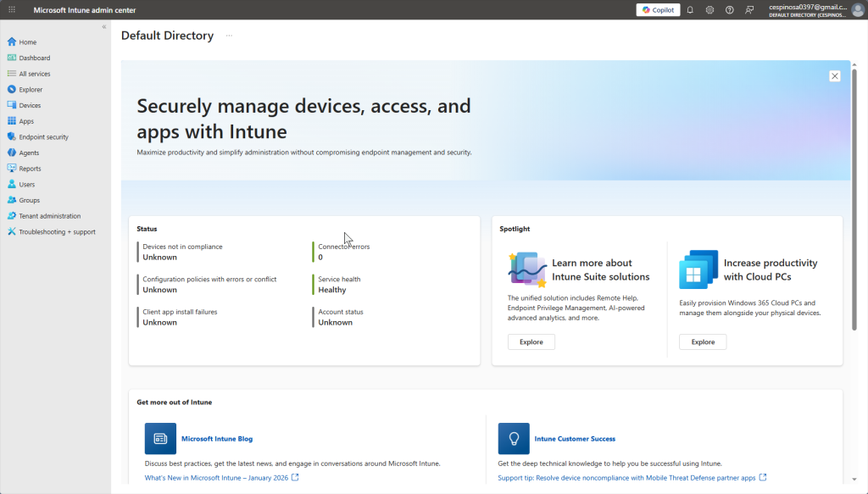The width and height of the screenshot is (868, 494).
Task: Click the user account avatar
Action: coord(858,10)
